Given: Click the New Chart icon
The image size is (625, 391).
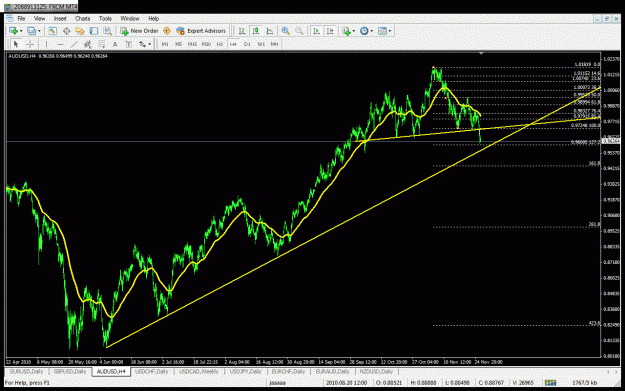Looking at the screenshot, I should [13, 31].
